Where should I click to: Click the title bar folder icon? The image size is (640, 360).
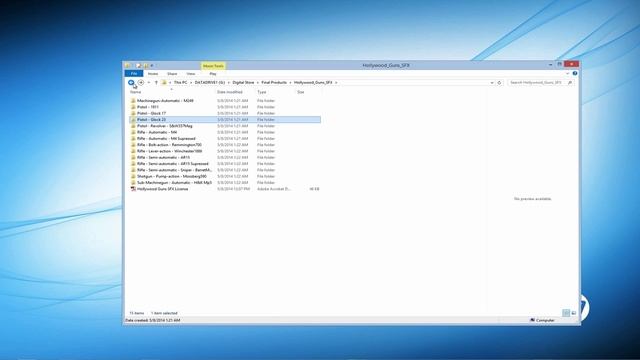coord(127,65)
